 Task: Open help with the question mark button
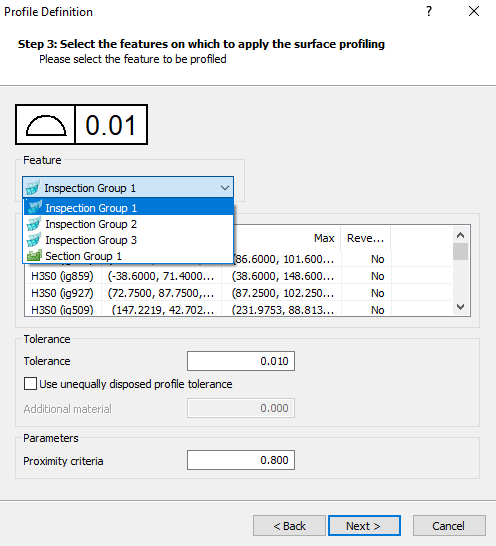click(429, 11)
